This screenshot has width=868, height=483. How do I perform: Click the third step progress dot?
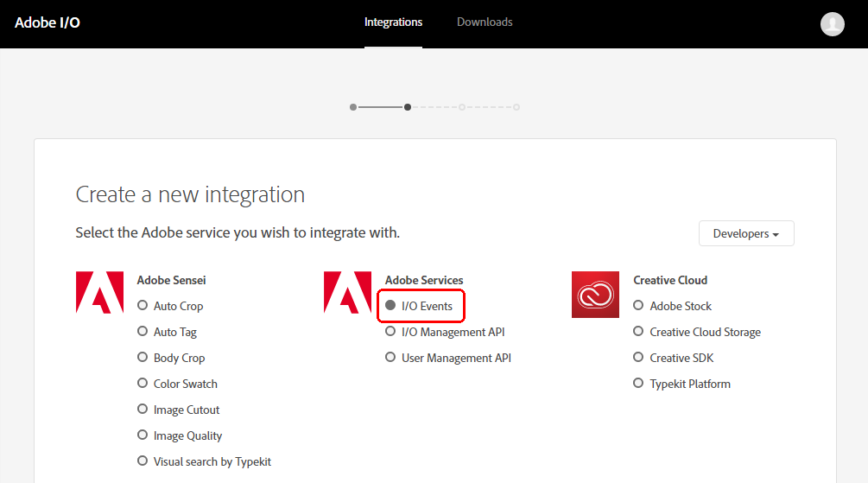coord(462,107)
